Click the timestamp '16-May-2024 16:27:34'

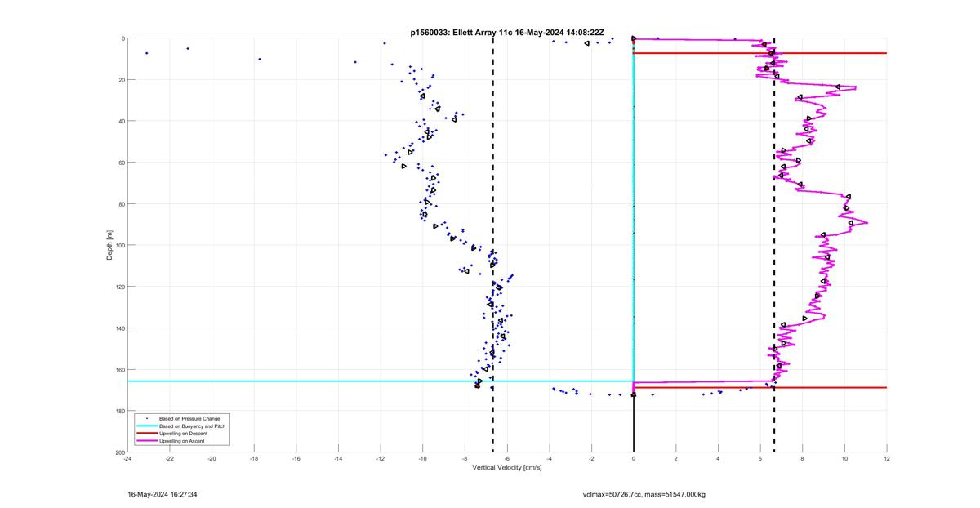163,495
